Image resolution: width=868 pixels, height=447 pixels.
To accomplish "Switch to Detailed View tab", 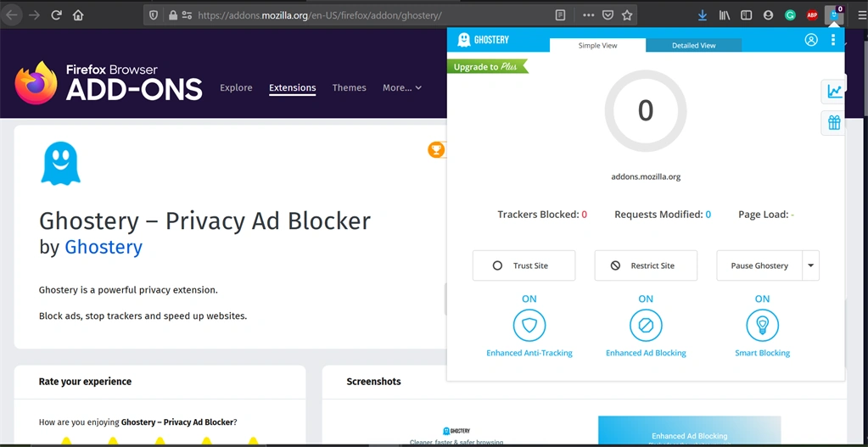I will point(693,45).
